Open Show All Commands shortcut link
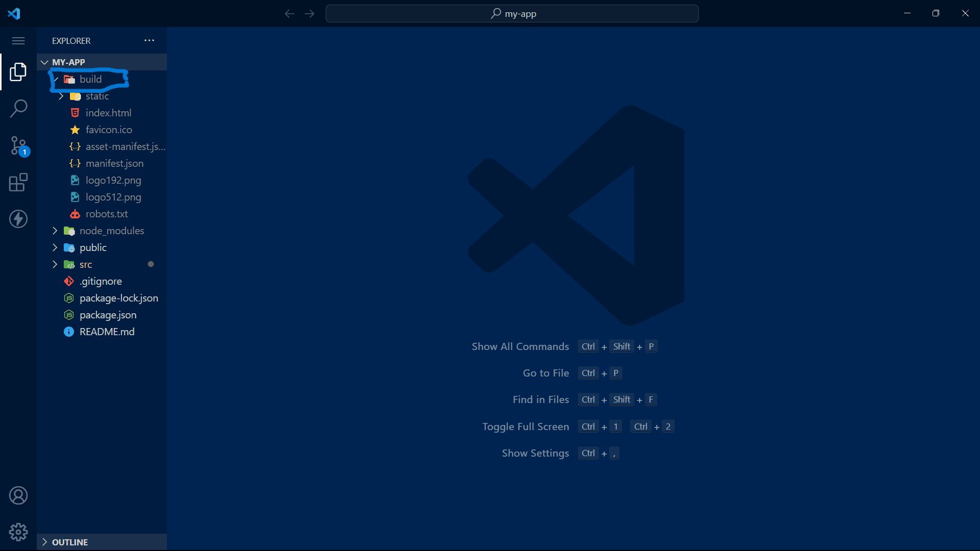Screen dimensions: 980x551 520,346
